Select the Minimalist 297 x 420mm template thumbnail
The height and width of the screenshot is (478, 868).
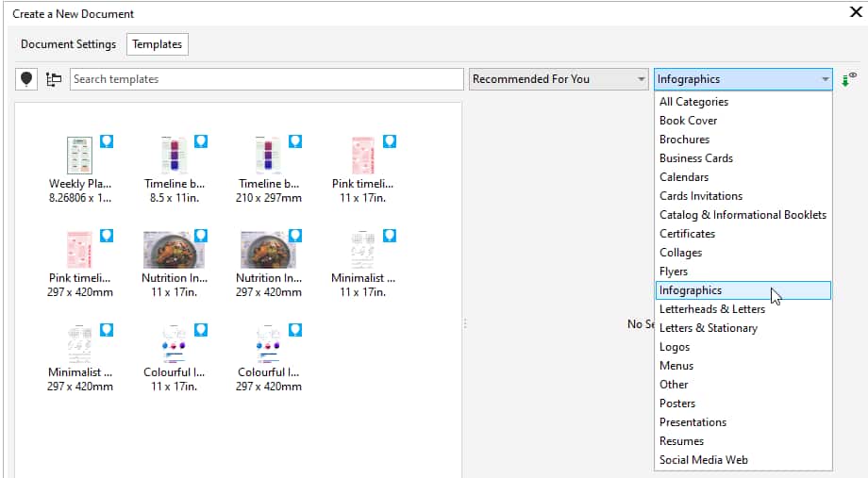[x=80, y=343]
